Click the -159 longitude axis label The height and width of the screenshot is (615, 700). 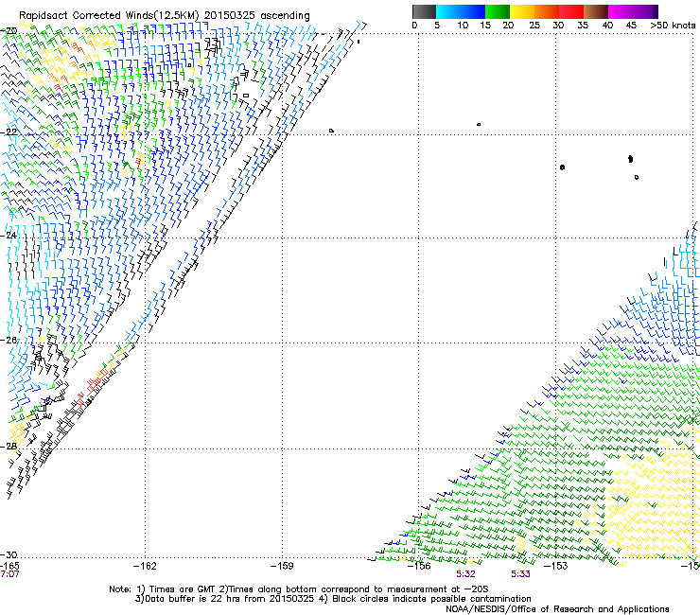pyautogui.click(x=282, y=566)
